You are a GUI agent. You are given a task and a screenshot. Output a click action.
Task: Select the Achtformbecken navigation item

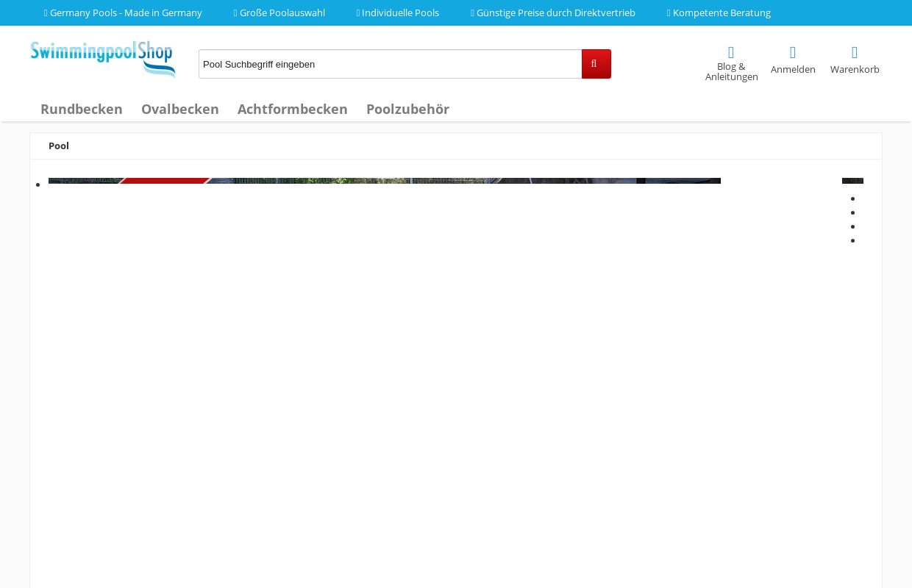(292, 109)
